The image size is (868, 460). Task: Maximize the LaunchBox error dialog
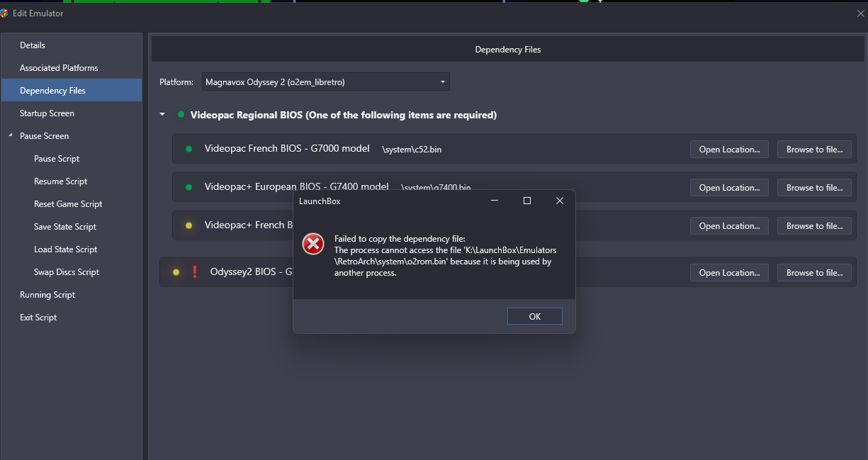tap(527, 201)
